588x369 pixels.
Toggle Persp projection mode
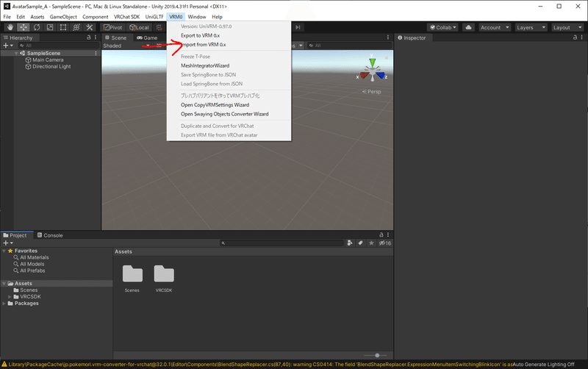[371, 91]
